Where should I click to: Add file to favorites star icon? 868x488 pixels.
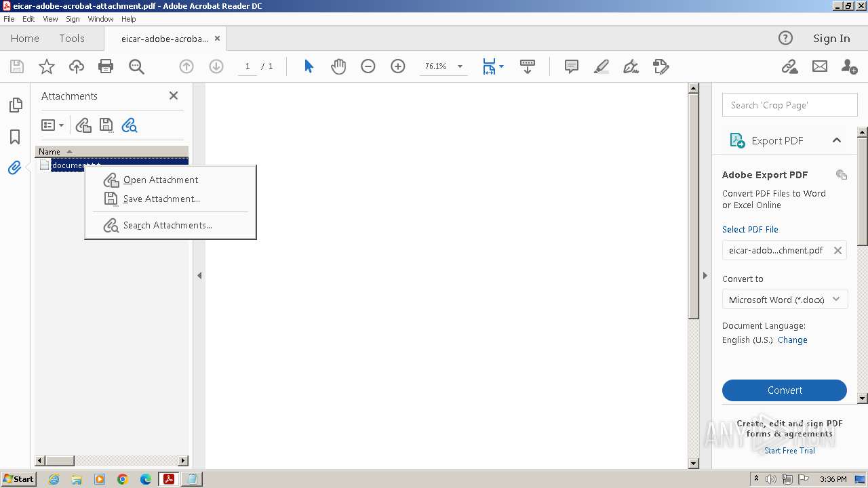[47, 66]
